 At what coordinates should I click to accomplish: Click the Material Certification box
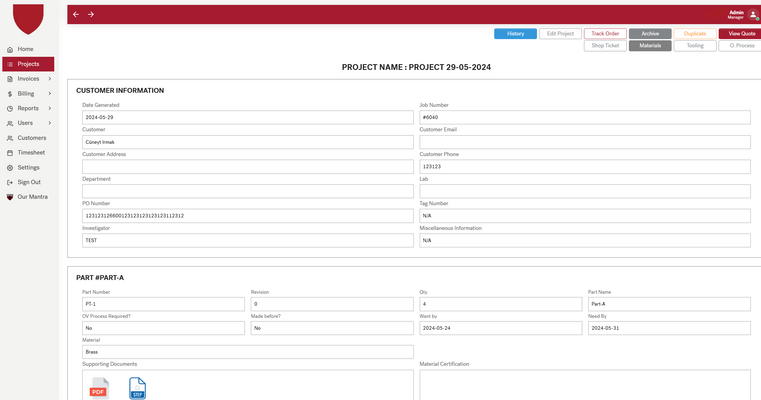pos(585,385)
